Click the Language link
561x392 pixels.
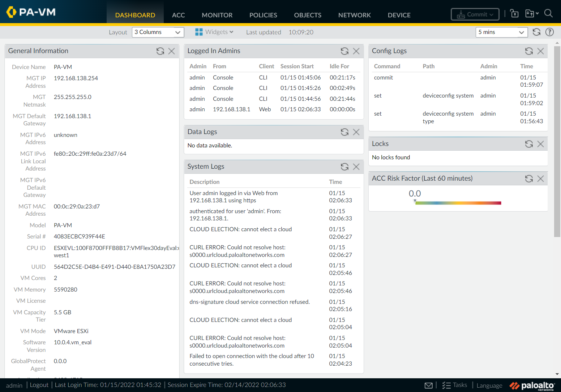point(489,385)
